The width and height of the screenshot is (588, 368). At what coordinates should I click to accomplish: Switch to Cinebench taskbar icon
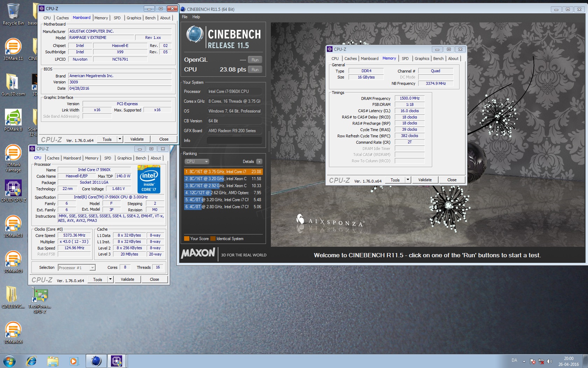(x=96, y=361)
